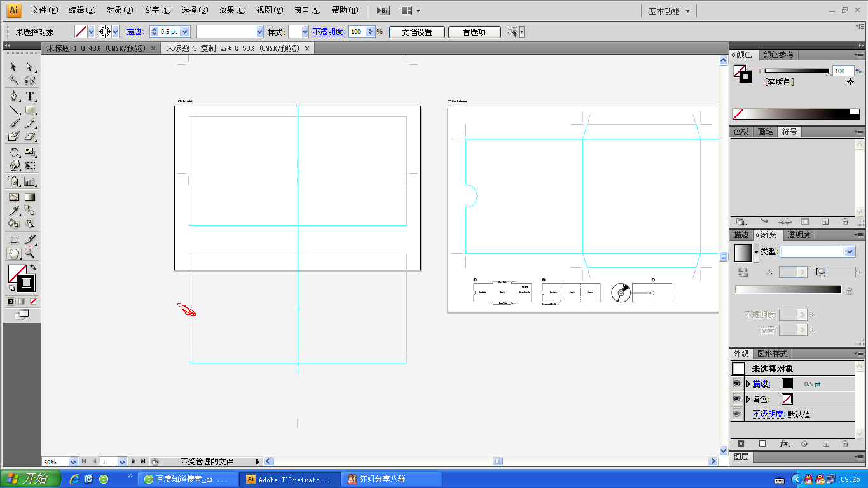868x488 pixels.
Task: Pick the Paintbrush tool
Action: pos(14,123)
